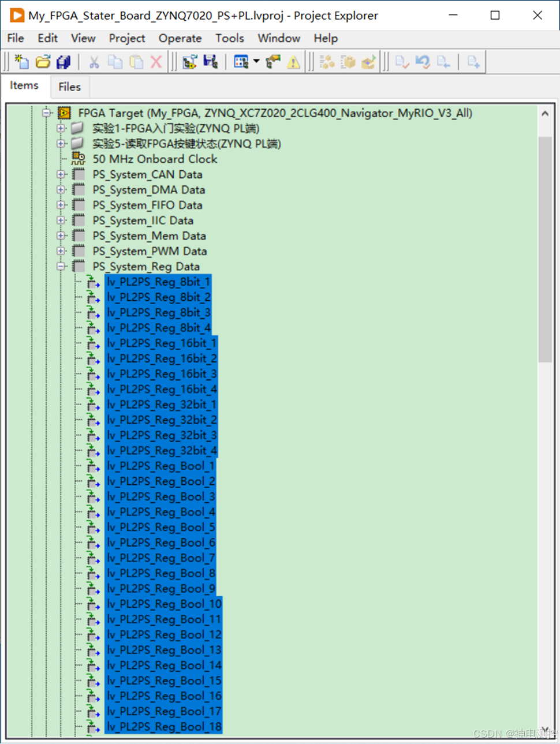
Task: Select lv_PL2PS_Reg_8bit_2 item
Action: coord(158,297)
